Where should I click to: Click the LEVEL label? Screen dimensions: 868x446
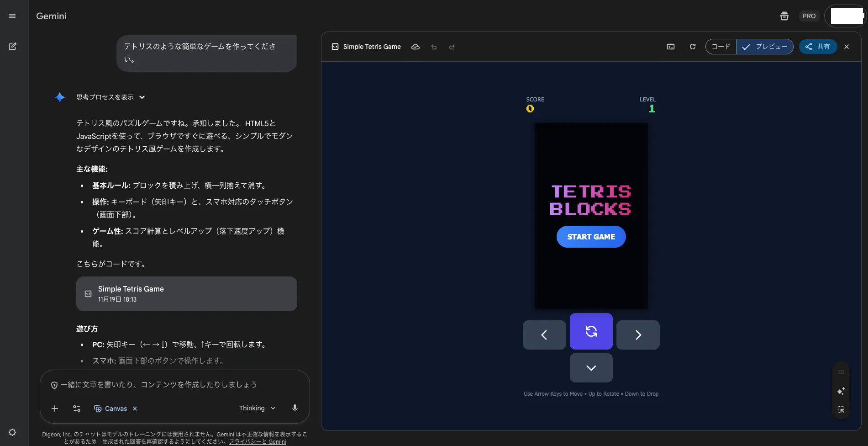pyautogui.click(x=647, y=100)
